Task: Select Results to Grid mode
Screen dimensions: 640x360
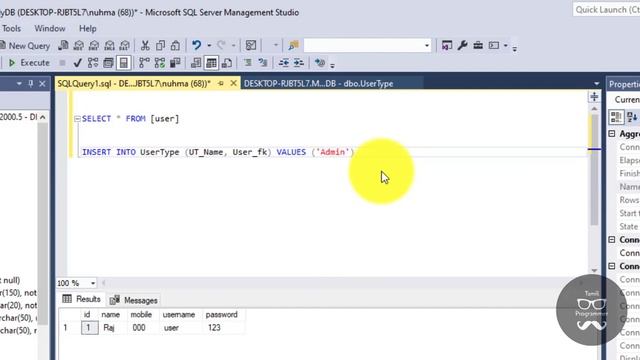Action: coord(211,63)
